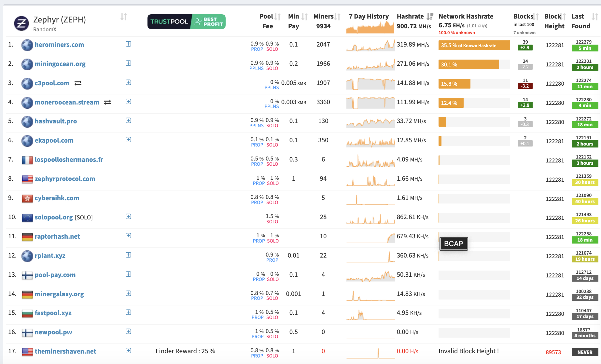Click the Zephyr coin logo icon
This screenshot has width=601, height=364.
(x=21, y=23)
